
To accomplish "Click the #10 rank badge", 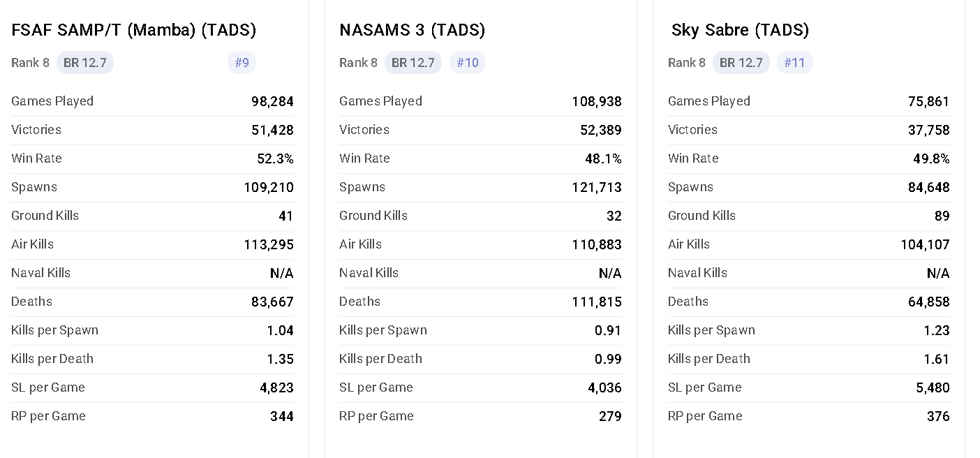I will [x=467, y=63].
